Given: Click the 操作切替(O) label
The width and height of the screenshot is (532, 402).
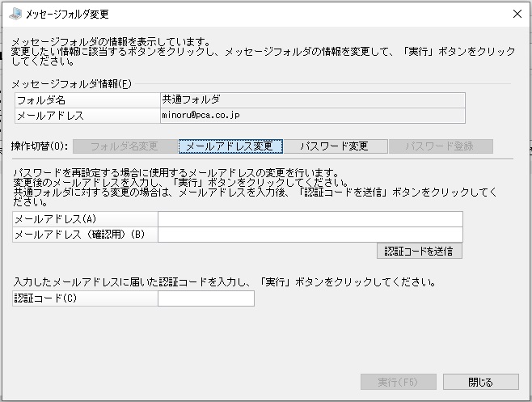Looking at the screenshot, I should (40, 146).
